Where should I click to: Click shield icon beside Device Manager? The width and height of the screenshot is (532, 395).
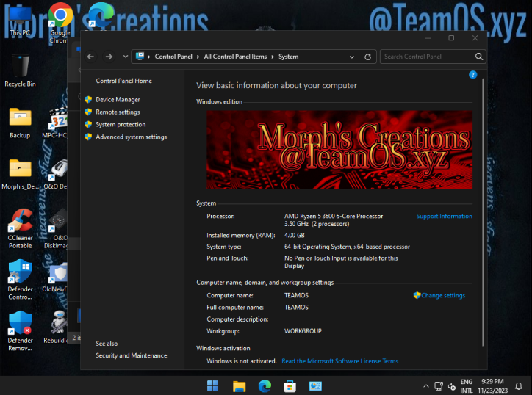pyautogui.click(x=88, y=100)
